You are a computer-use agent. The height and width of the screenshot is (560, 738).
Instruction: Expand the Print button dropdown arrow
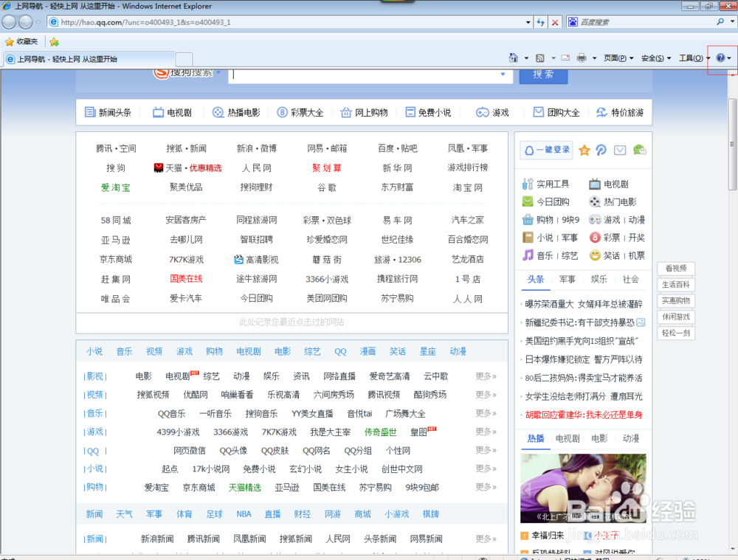(594, 58)
